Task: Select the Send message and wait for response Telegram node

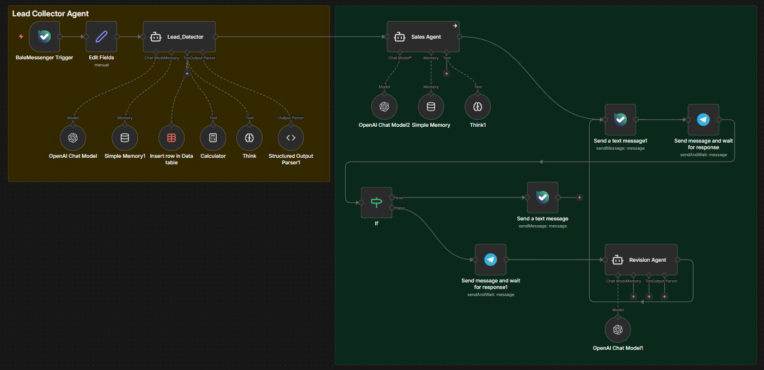Action: 703,119
